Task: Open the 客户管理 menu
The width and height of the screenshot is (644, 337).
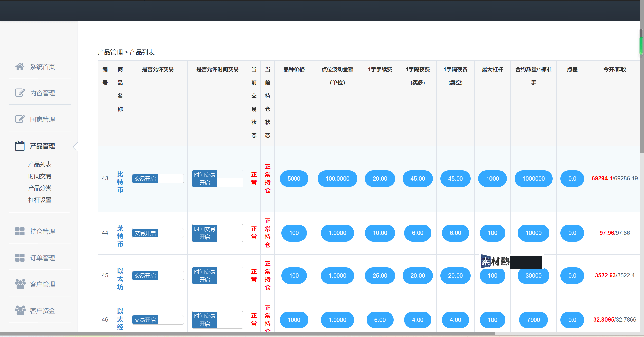Action: pyautogui.click(x=43, y=284)
